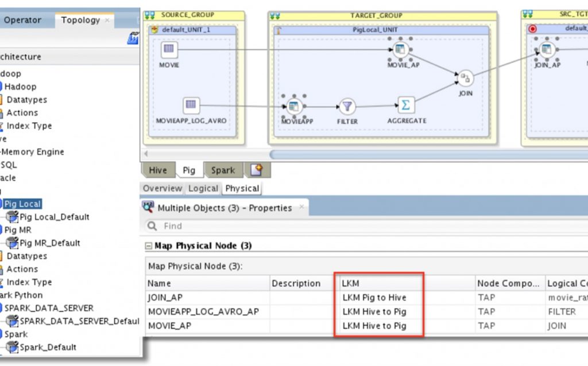Click the topology toolbar icon at top right

(133, 38)
